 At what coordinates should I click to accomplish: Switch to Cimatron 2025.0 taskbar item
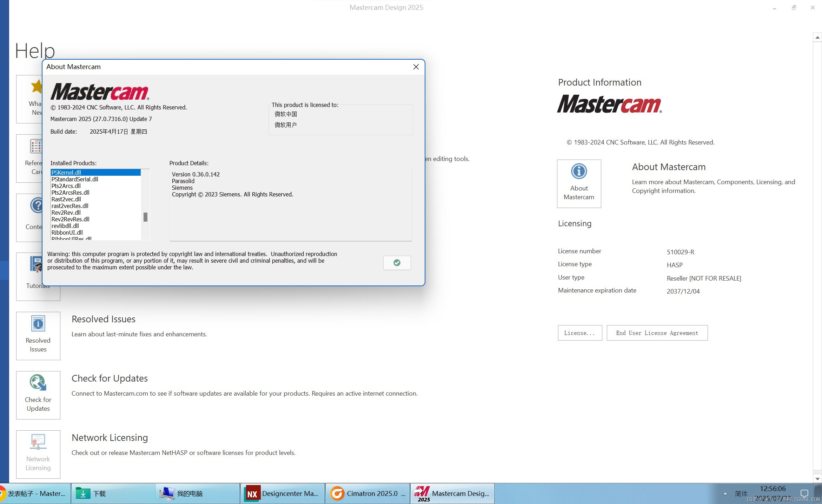(x=367, y=493)
